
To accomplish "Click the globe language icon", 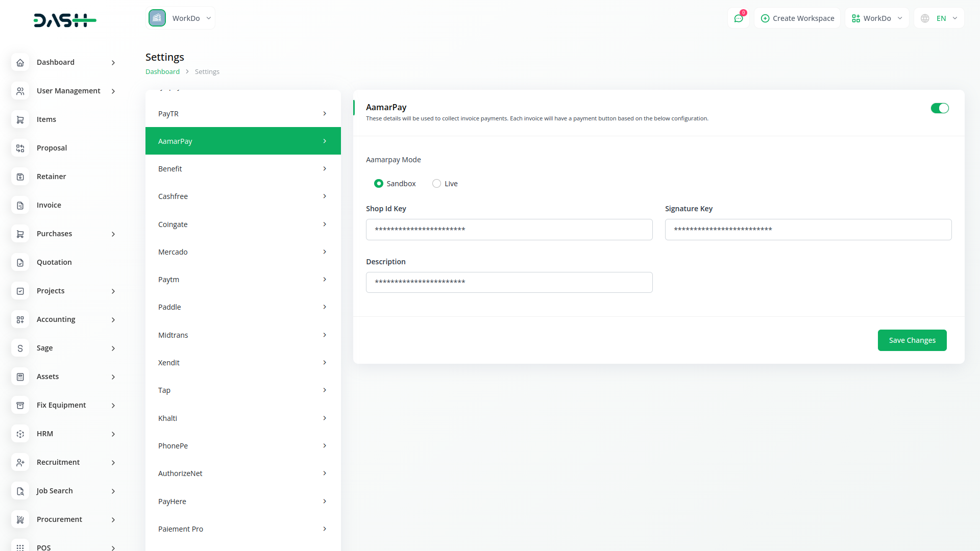I will 925,18.
